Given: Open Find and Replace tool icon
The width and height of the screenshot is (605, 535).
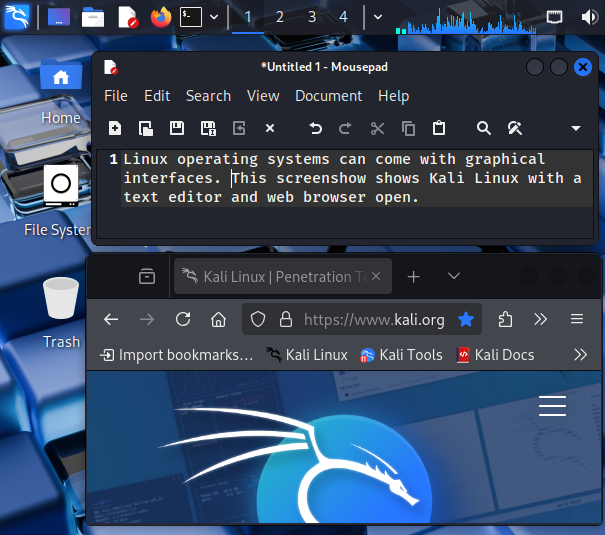Looking at the screenshot, I should [x=515, y=128].
